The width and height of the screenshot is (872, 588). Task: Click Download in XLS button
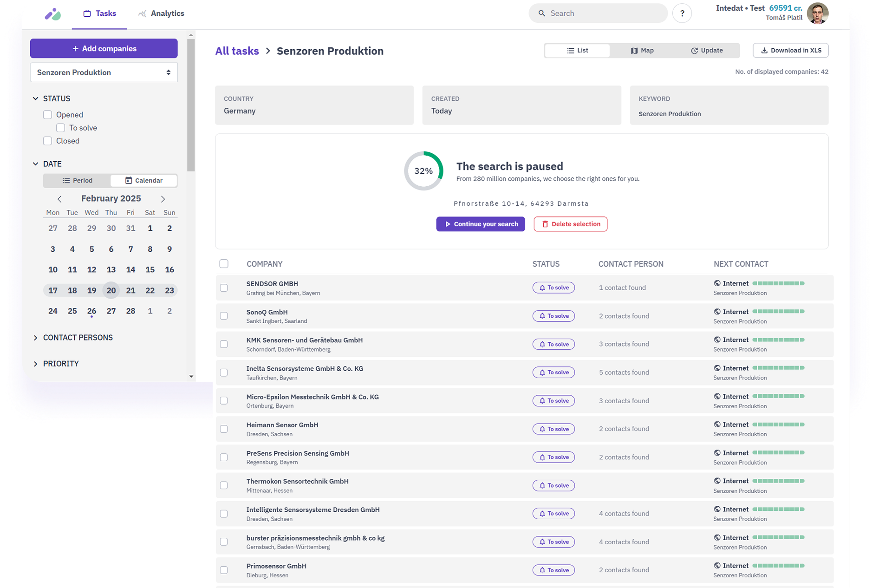[x=790, y=51]
